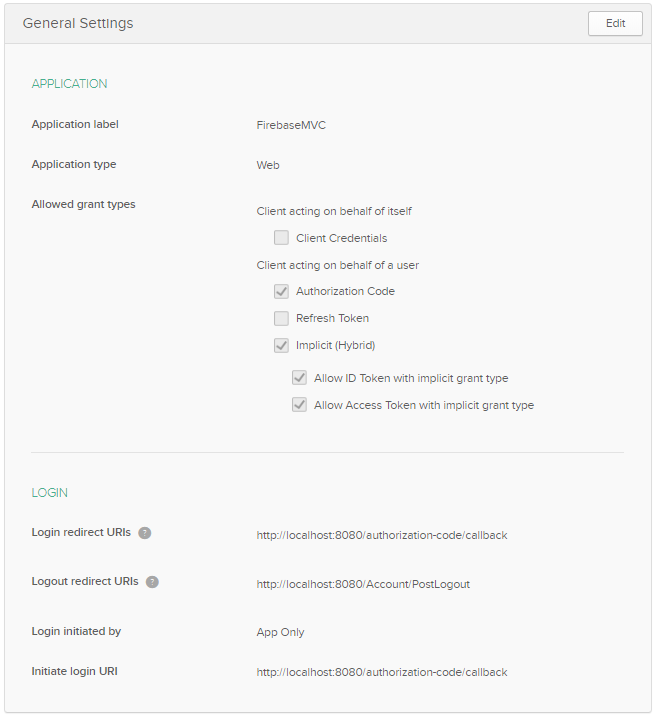Toggle the Implicit (Hybrid) checkbox

(x=282, y=345)
